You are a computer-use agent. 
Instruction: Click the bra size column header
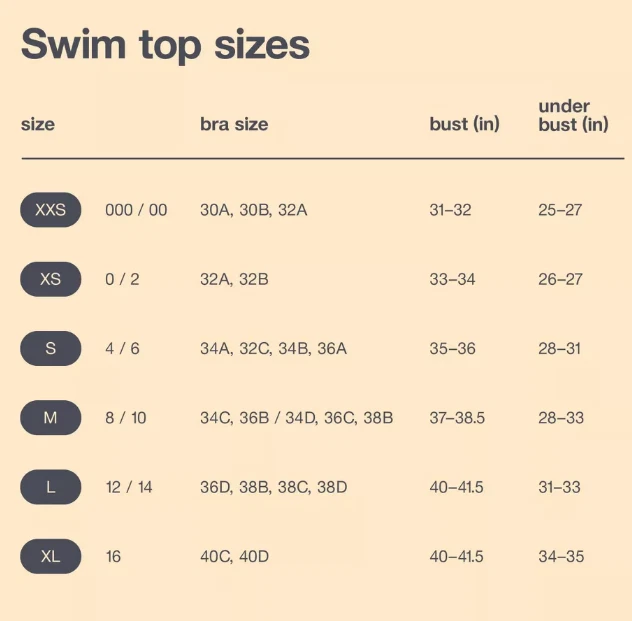coord(234,125)
